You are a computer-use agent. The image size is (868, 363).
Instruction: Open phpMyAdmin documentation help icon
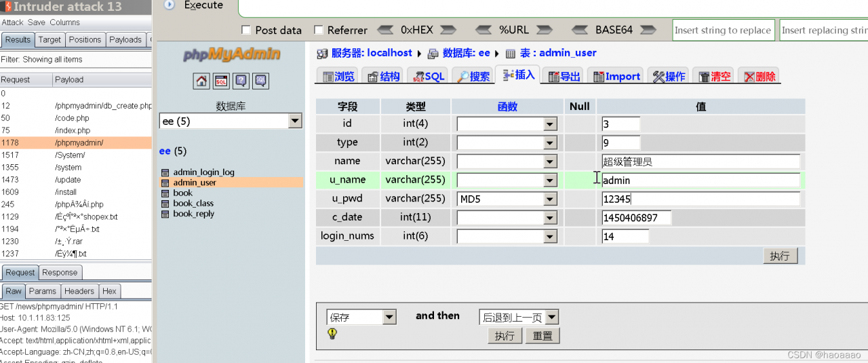241,81
